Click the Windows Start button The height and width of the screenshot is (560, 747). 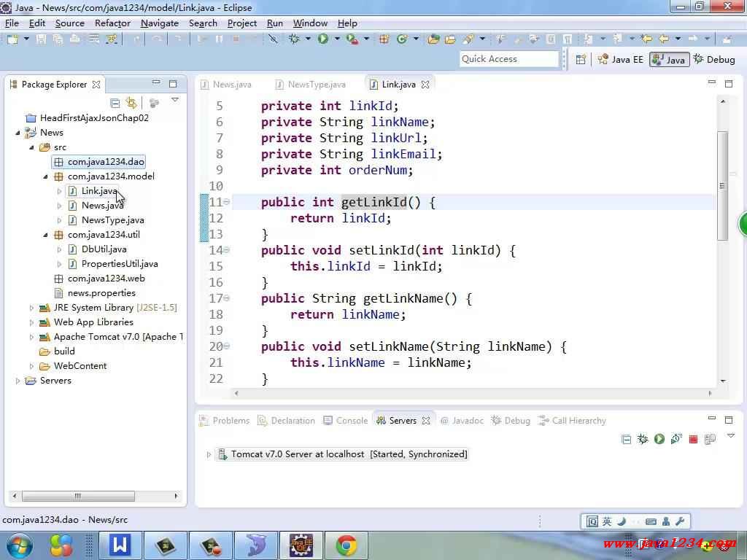point(20,545)
